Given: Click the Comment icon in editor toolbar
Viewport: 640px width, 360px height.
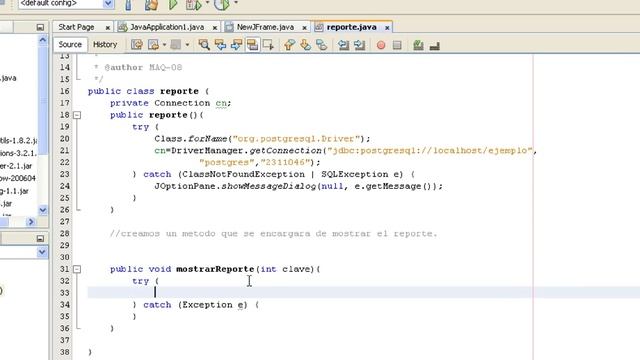Looking at the screenshot, I should pyautogui.click(x=418, y=45).
